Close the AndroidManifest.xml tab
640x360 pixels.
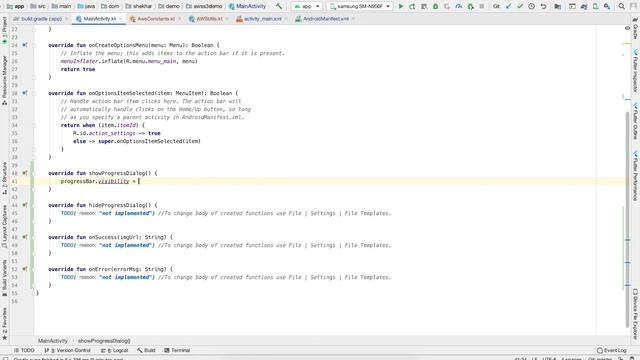[x=353, y=19]
